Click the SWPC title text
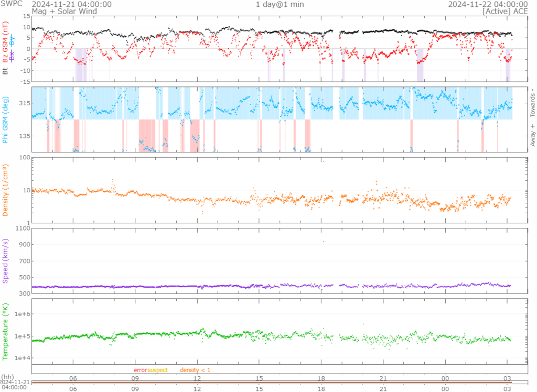 pos(13,4)
